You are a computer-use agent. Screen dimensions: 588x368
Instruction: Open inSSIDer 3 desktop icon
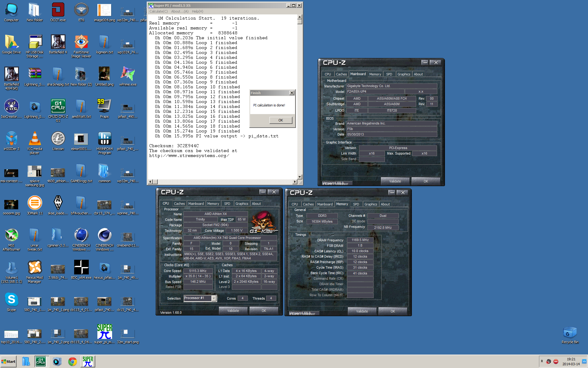pos(11,141)
